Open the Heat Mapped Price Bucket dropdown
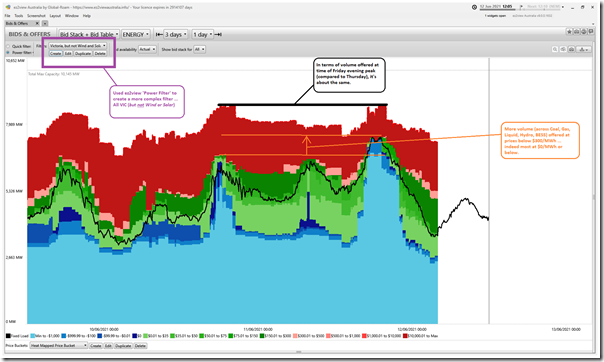604x362 pixels. (59, 346)
